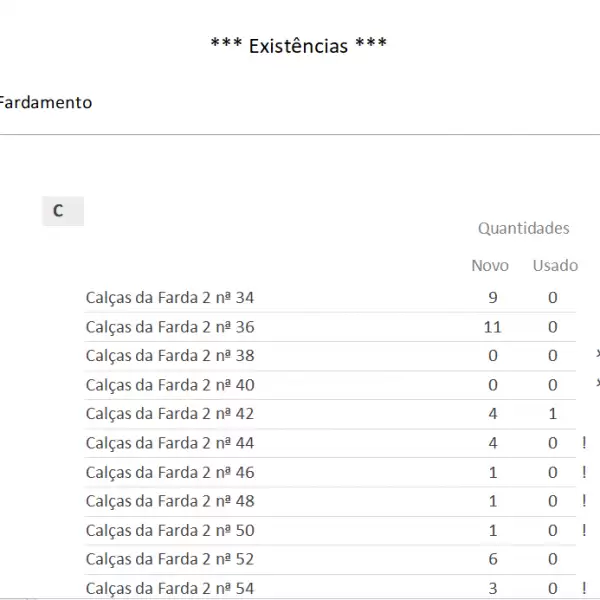Select Calças da Farda 2 nª 34
This screenshot has width=600, height=600.
[170, 297]
